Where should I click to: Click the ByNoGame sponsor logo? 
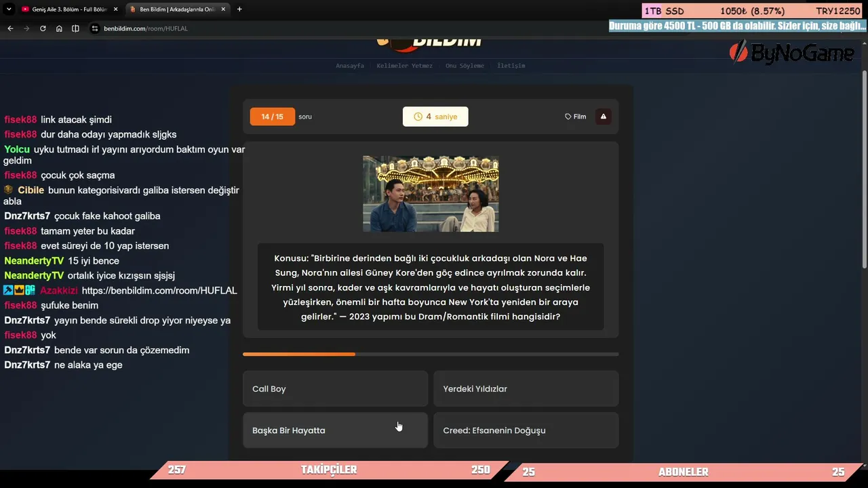click(x=791, y=52)
